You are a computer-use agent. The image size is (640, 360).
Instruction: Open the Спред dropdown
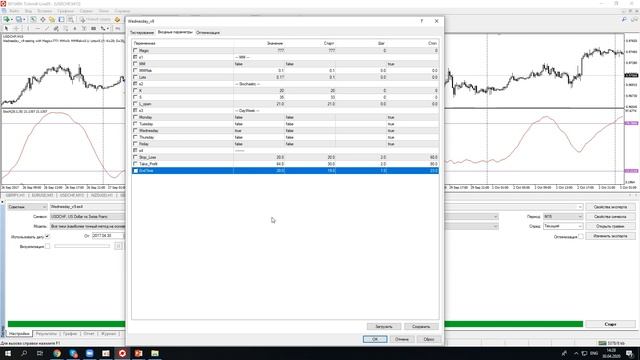click(x=563, y=226)
